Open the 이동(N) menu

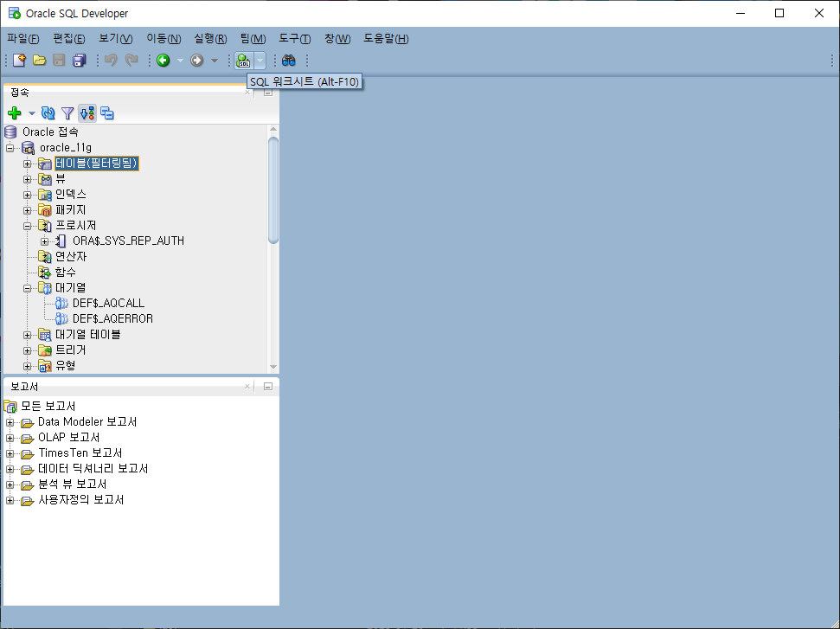point(164,39)
